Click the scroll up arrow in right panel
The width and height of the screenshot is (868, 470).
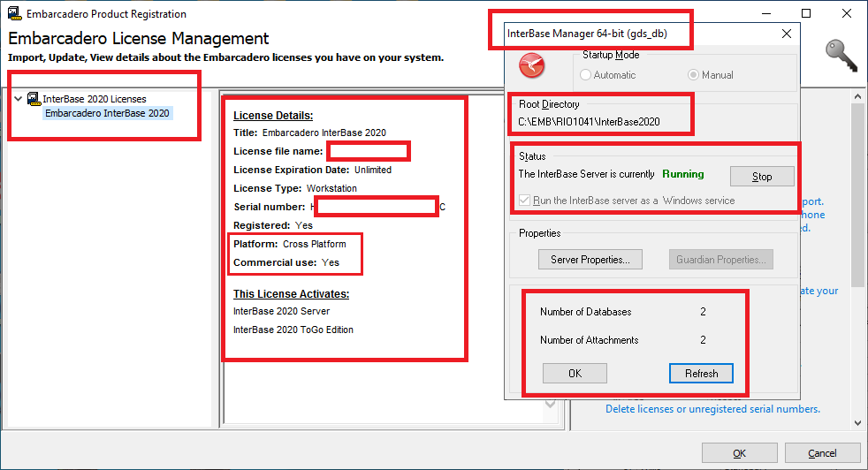tap(857, 97)
